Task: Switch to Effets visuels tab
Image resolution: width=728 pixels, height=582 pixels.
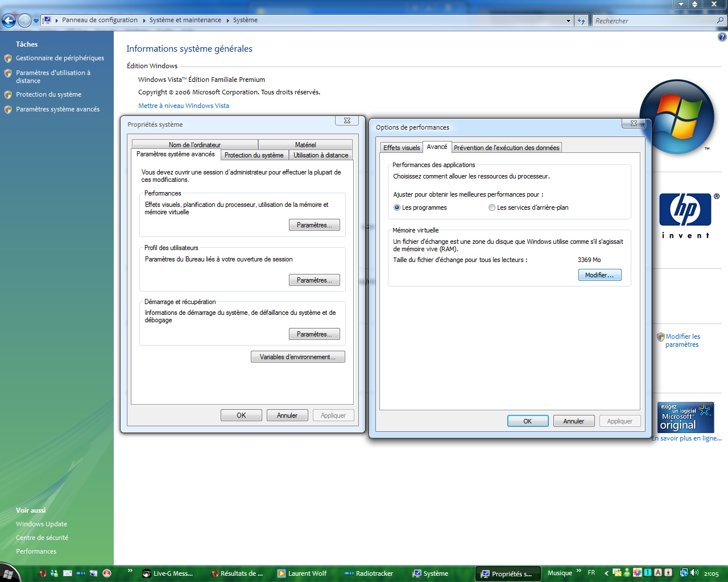Action: click(402, 148)
